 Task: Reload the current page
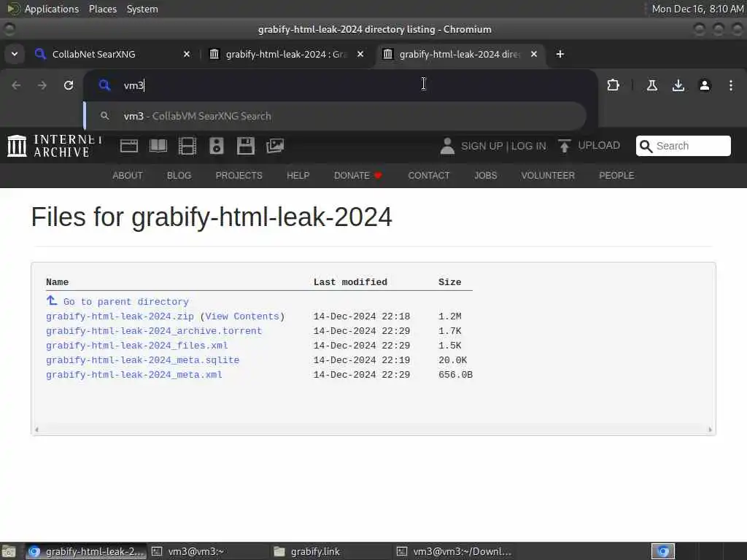pyautogui.click(x=69, y=85)
